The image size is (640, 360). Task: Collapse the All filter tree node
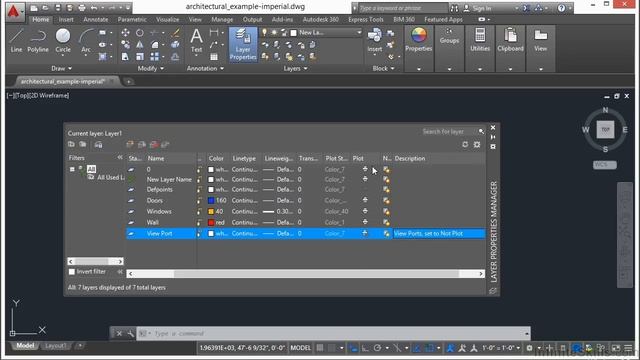click(x=72, y=169)
